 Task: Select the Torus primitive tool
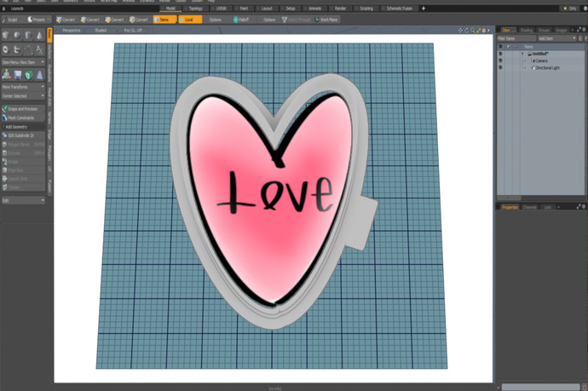pos(6,49)
